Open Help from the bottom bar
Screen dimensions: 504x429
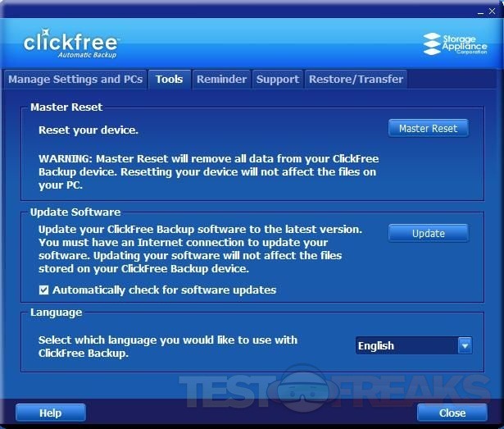tap(50, 413)
